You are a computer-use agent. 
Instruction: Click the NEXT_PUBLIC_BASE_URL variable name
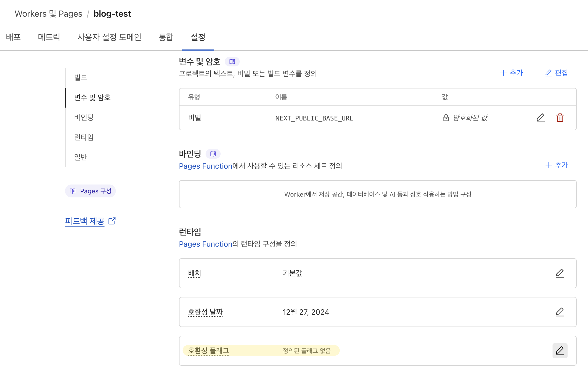pyautogui.click(x=314, y=118)
